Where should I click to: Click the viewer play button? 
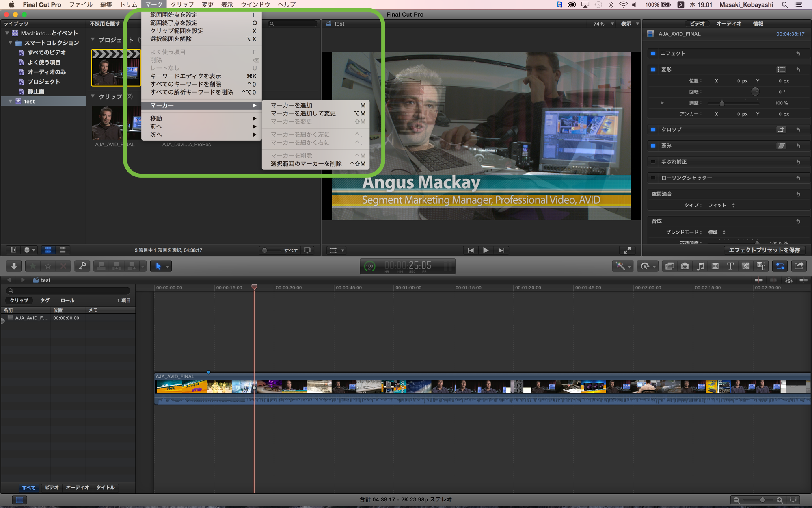[x=486, y=250]
